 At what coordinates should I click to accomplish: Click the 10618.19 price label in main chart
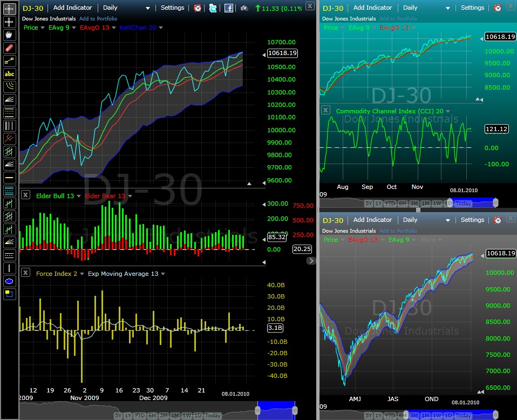(283, 53)
